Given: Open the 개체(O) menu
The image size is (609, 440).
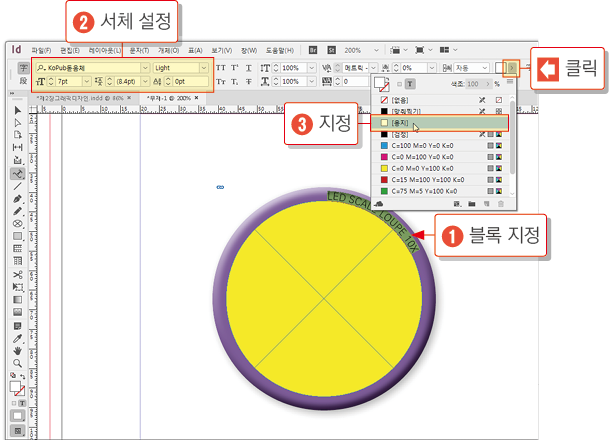Looking at the screenshot, I should 169,50.
